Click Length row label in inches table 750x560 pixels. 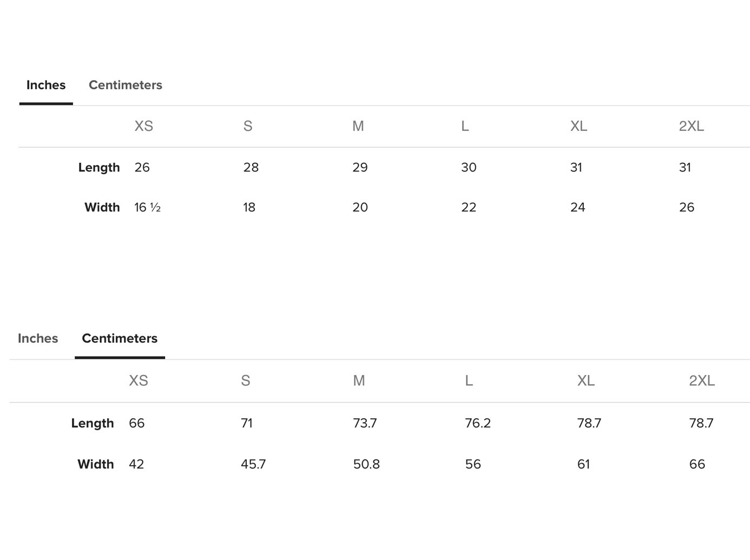[99, 167]
